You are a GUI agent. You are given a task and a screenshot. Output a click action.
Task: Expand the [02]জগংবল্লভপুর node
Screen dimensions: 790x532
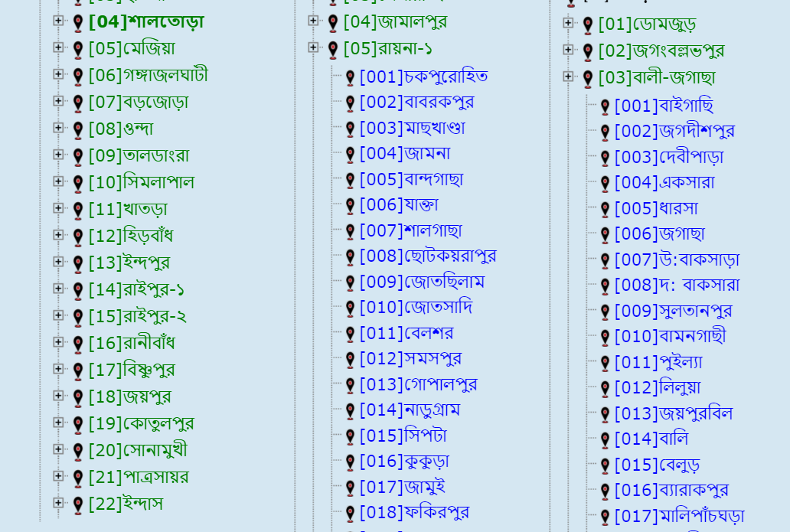tap(568, 50)
